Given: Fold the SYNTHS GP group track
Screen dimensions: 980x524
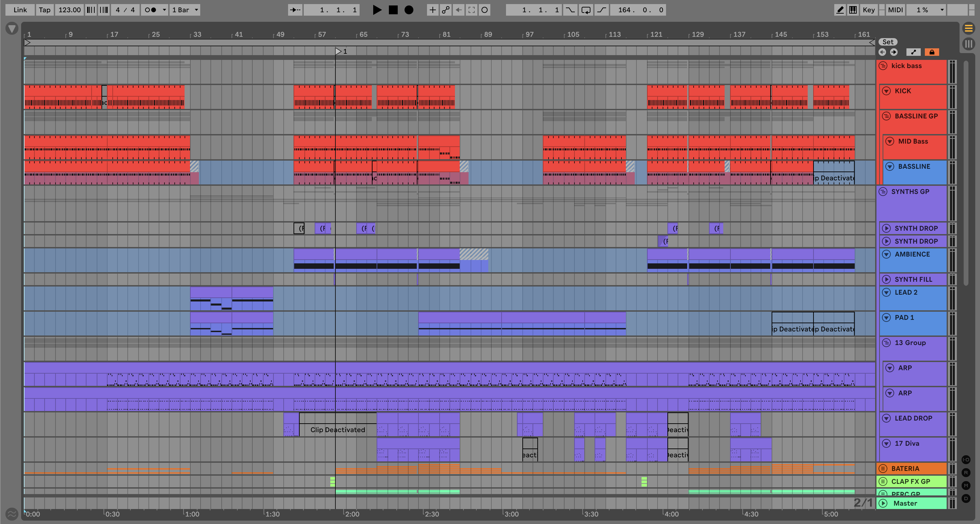Looking at the screenshot, I should click(x=883, y=192).
